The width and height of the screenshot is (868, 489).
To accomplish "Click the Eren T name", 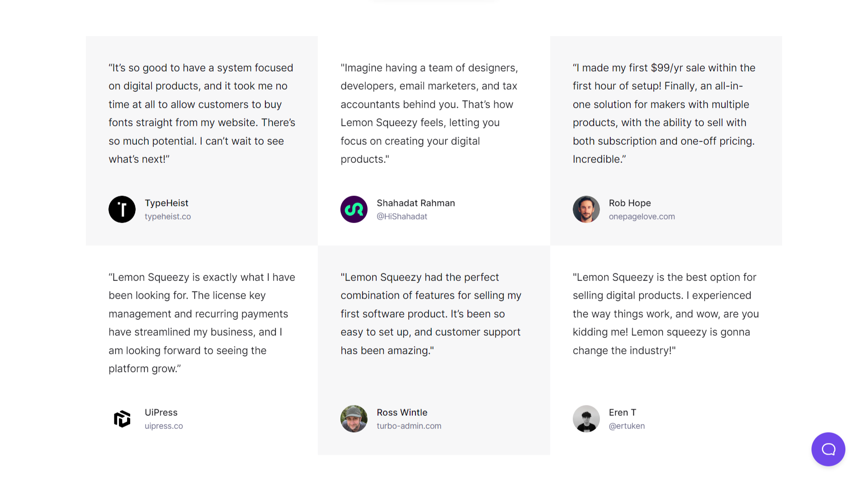I will click(x=623, y=413).
